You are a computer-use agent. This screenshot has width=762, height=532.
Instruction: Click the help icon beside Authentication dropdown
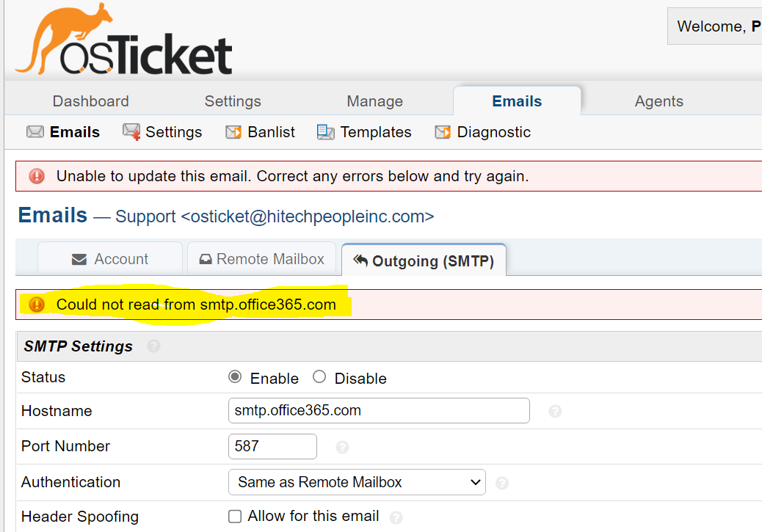tap(502, 483)
